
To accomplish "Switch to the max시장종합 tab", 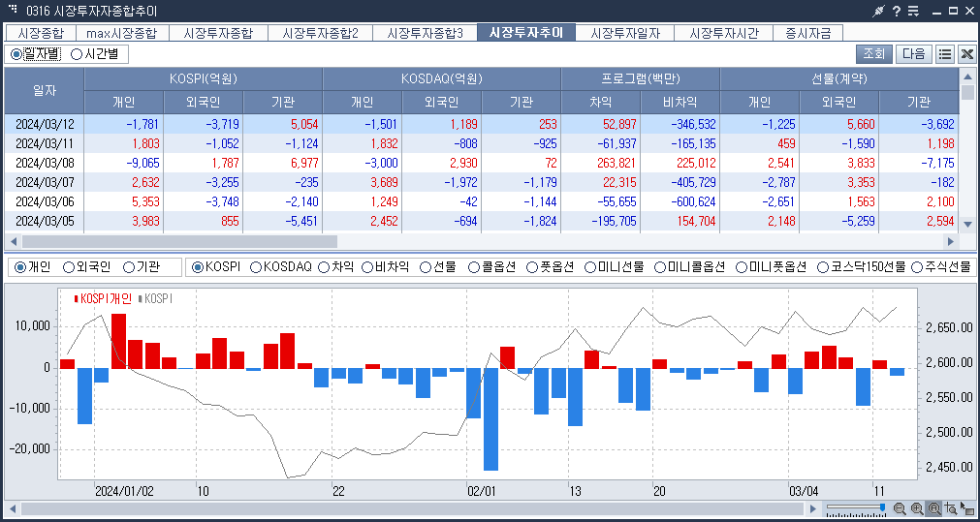I will (x=121, y=33).
